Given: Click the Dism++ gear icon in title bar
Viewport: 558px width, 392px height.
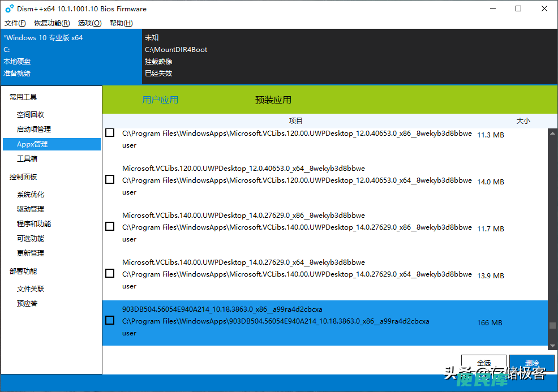Looking at the screenshot, I should point(9,8).
